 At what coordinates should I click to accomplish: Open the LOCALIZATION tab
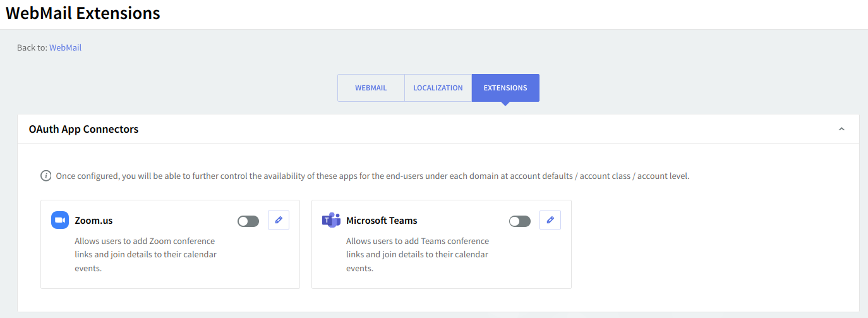(438, 88)
